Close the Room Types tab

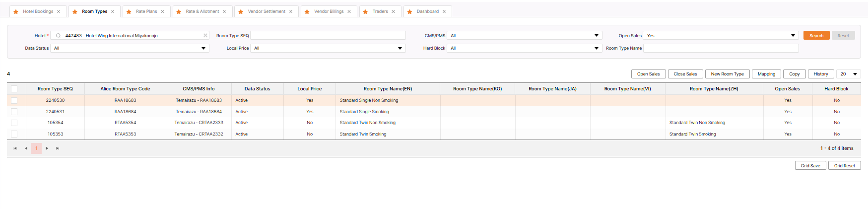tap(113, 11)
